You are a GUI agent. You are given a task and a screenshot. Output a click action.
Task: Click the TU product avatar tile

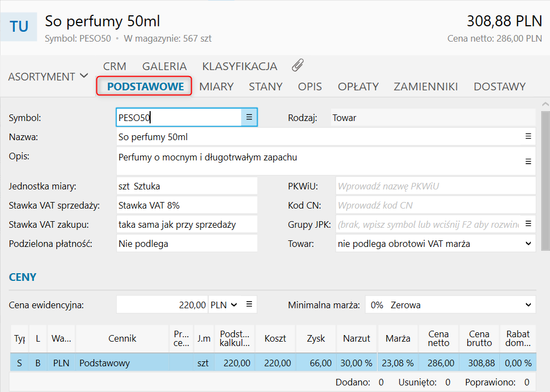pos(19,26)
